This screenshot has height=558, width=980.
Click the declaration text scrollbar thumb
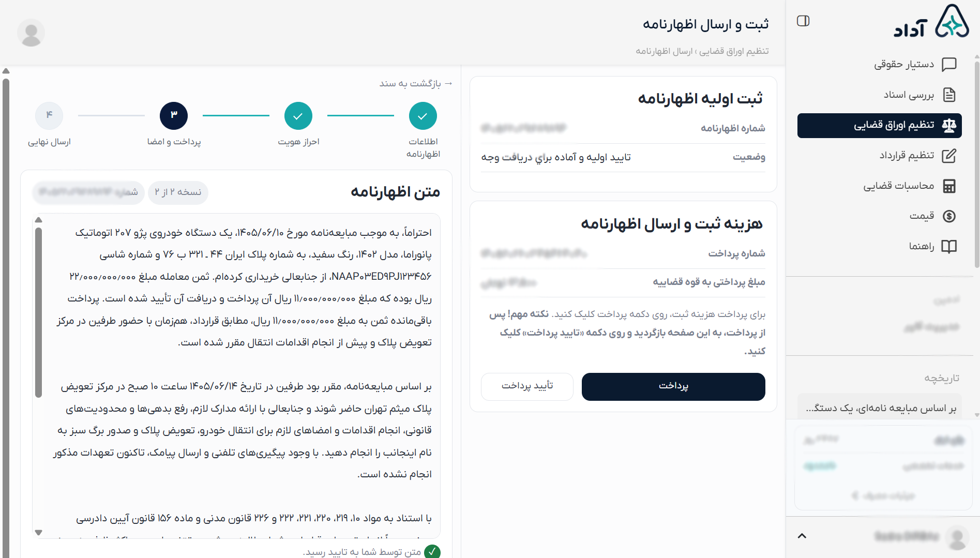point(38,312)
